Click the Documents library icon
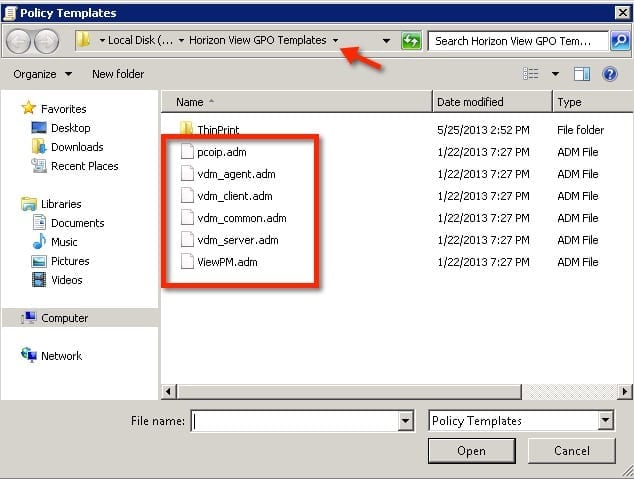This screenshot has width=634, height=479. coord(39,223)
